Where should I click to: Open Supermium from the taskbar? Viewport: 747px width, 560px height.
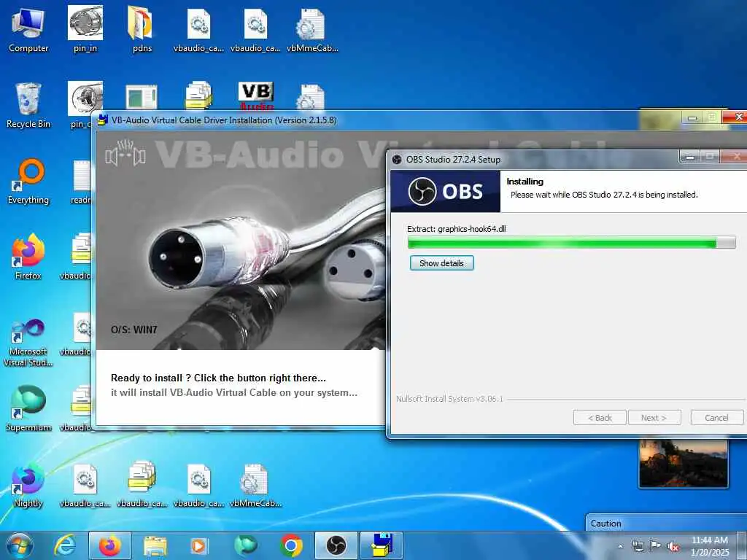point(245,545)
